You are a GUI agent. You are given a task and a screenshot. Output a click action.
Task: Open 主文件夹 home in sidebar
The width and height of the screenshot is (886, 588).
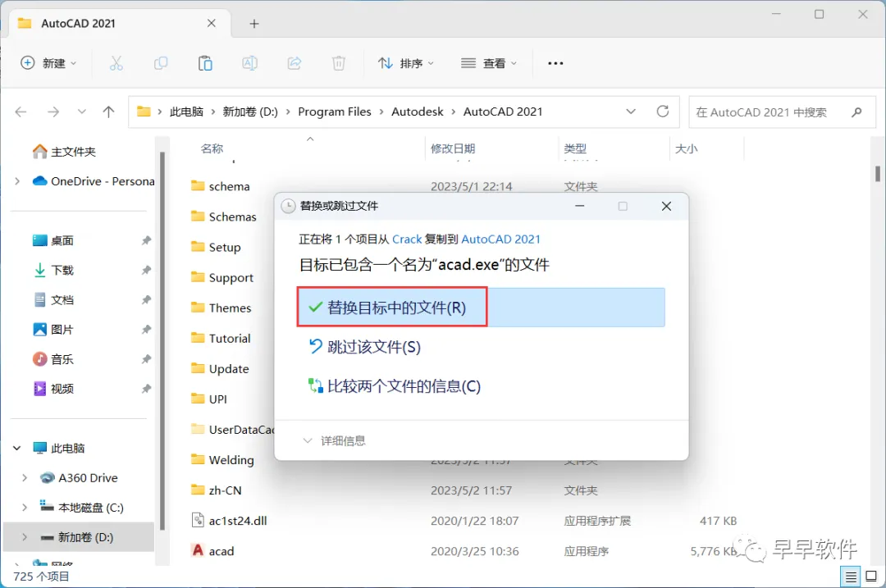pos(63,152)
